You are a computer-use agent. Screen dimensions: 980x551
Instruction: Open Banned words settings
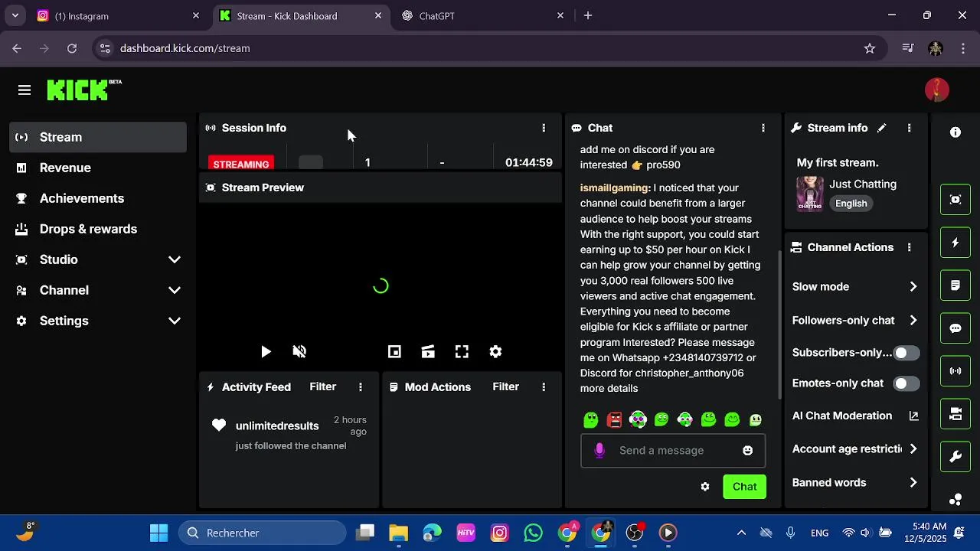point(855,483)
